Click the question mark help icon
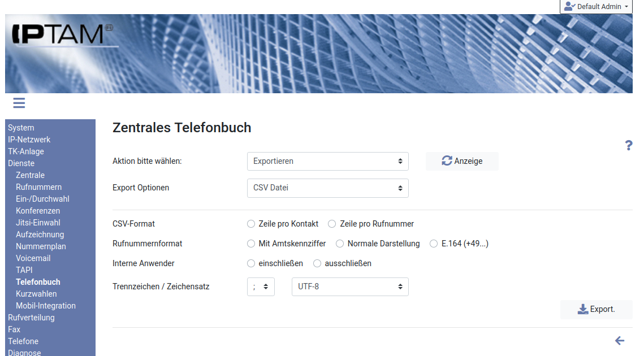Image resolution: width=644 pixels, height=356 pixels. 628,146
